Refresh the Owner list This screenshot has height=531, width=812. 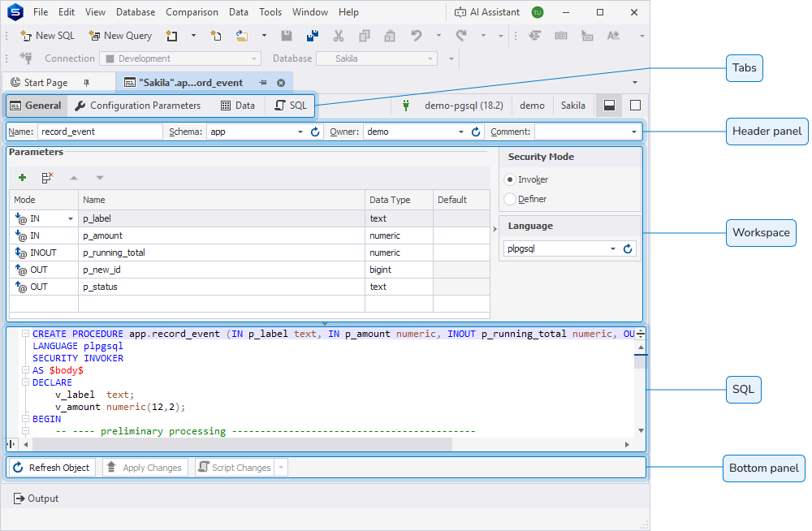(476, 132)
